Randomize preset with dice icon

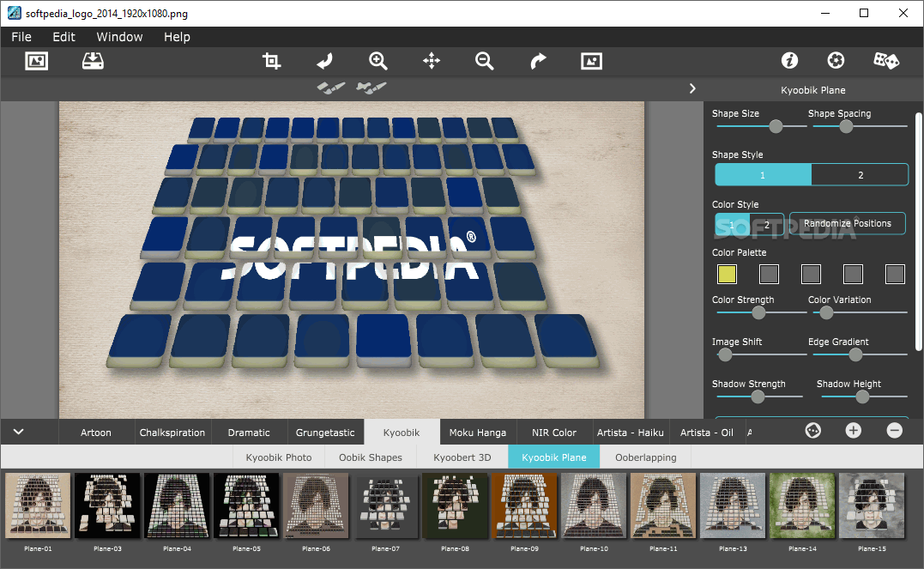885,60
